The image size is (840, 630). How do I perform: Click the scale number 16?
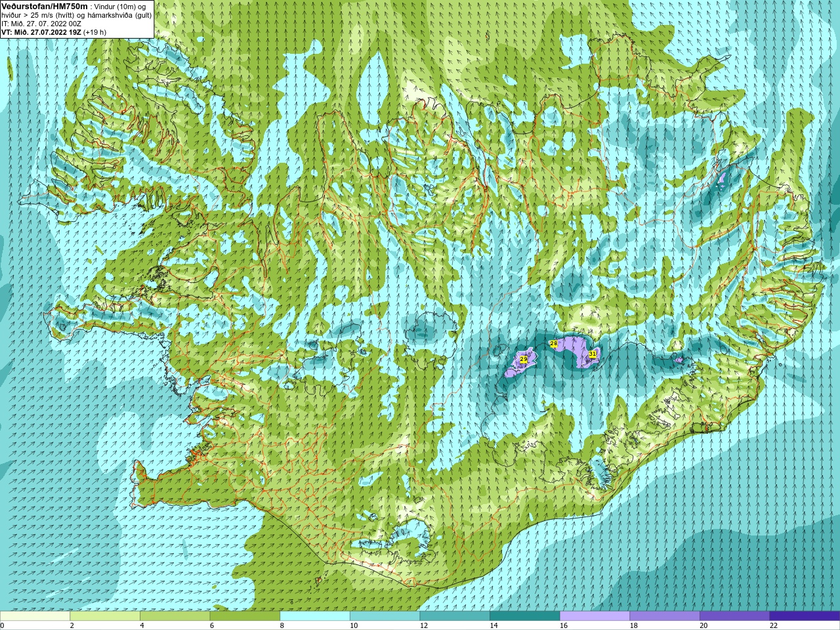click(x=564, y=625)
